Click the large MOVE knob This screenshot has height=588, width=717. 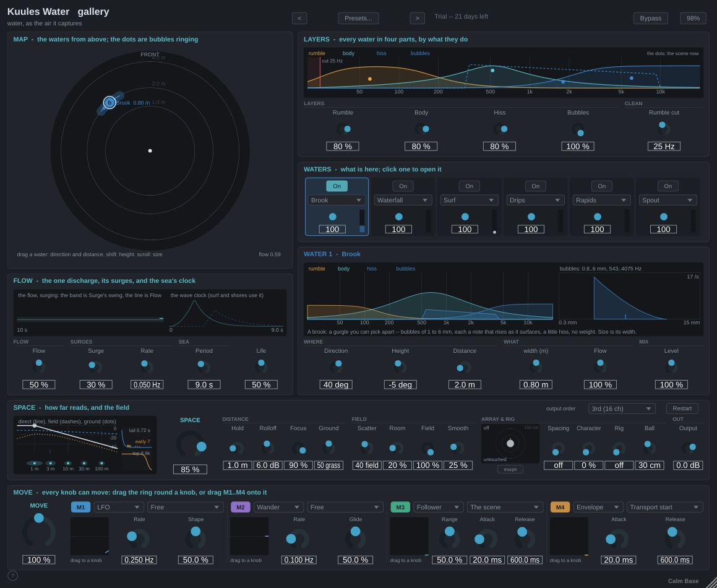[x=39, y=531]
